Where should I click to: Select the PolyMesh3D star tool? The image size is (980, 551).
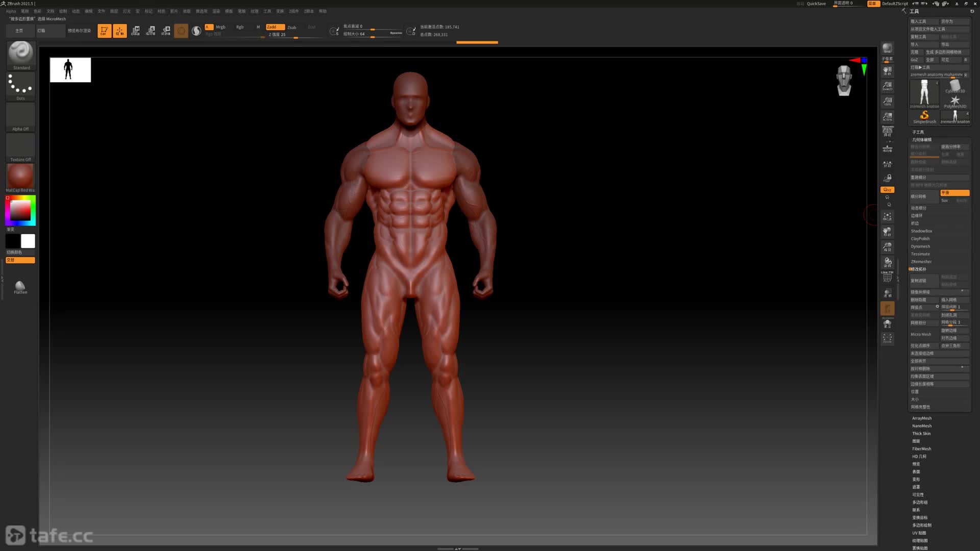pos(955,102)
